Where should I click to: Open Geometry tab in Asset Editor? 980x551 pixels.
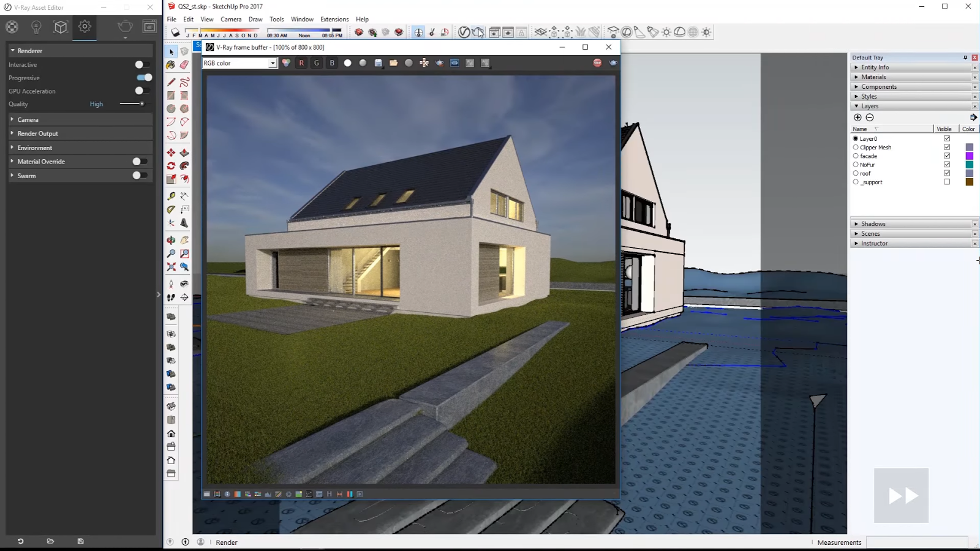click(60, 27)
